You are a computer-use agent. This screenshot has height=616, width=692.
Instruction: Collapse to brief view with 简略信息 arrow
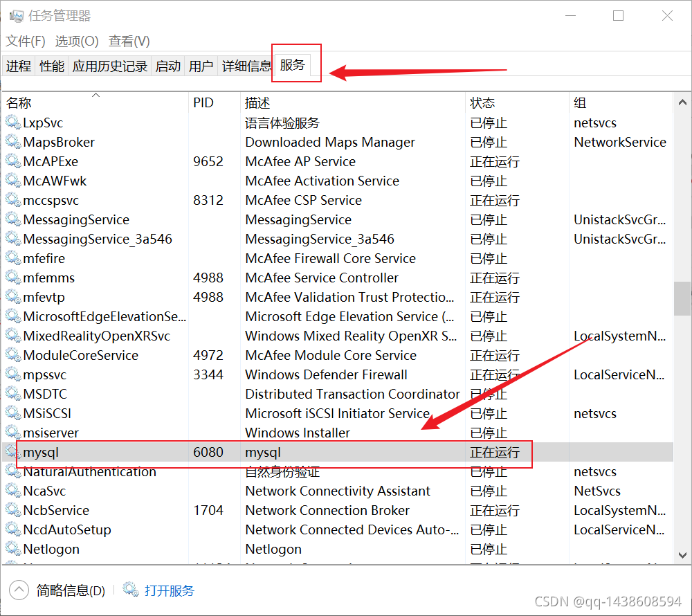[19, 590]
